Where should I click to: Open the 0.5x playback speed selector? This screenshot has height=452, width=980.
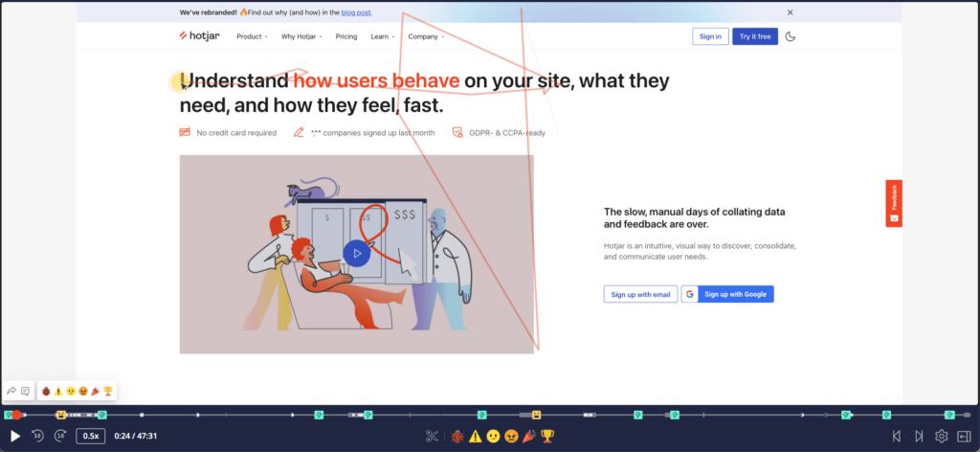click(91, 437)
